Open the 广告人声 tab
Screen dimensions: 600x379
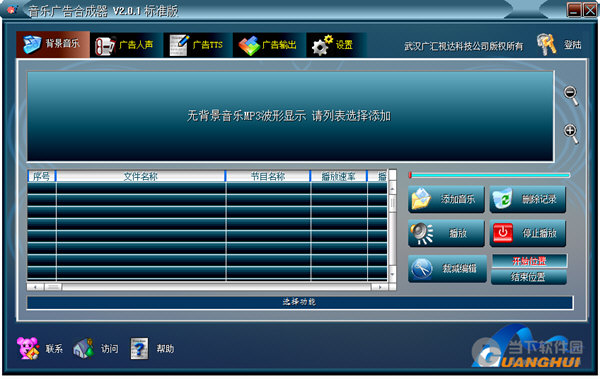(126, 45)
